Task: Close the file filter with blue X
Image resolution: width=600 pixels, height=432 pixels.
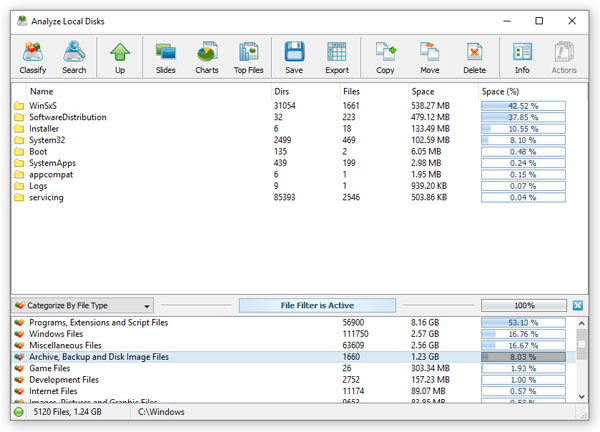Action: pos(578,305)
